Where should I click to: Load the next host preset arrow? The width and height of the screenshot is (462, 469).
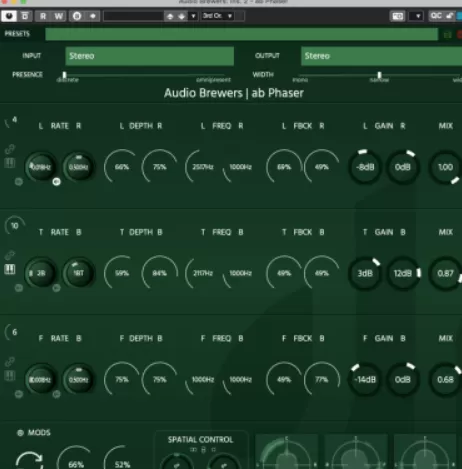(x=182, y=16)
